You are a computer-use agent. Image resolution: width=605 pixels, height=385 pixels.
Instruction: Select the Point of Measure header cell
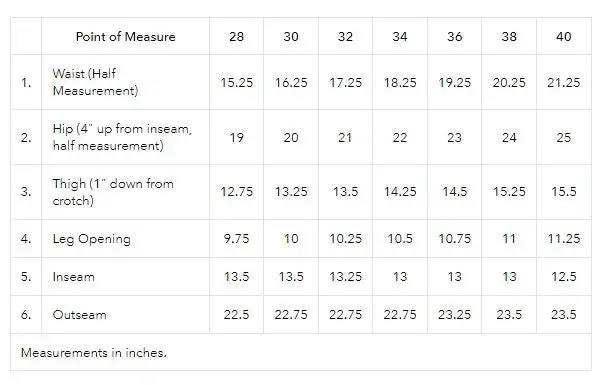[125, 37]
